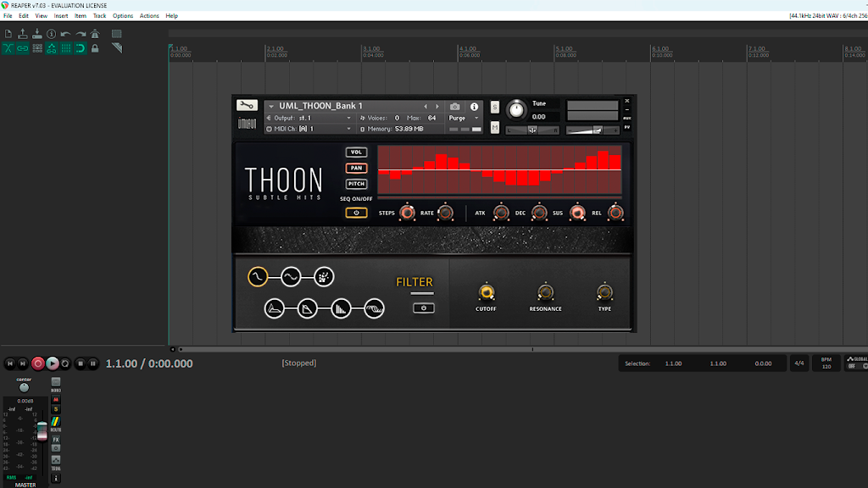The image size is (868, 488).
Task: Click the PAN sequencer button
Action: (356, 168)
